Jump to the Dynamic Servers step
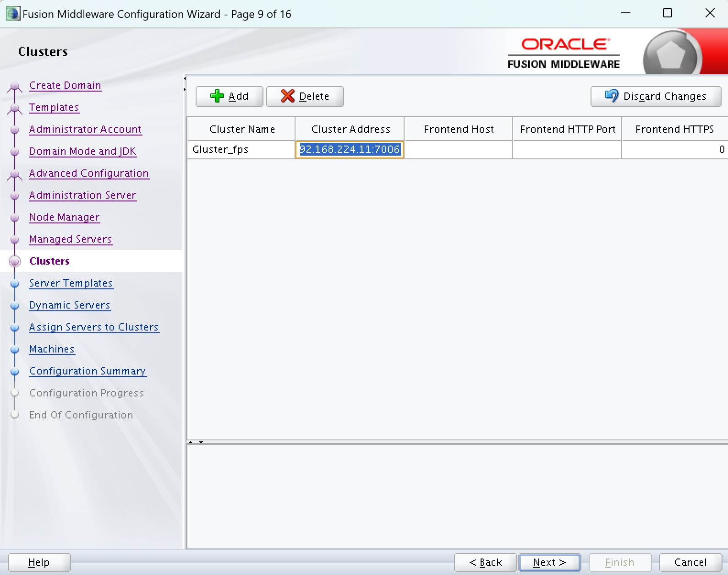This screenshot has width=728, height=575. [x=70, y=305]
